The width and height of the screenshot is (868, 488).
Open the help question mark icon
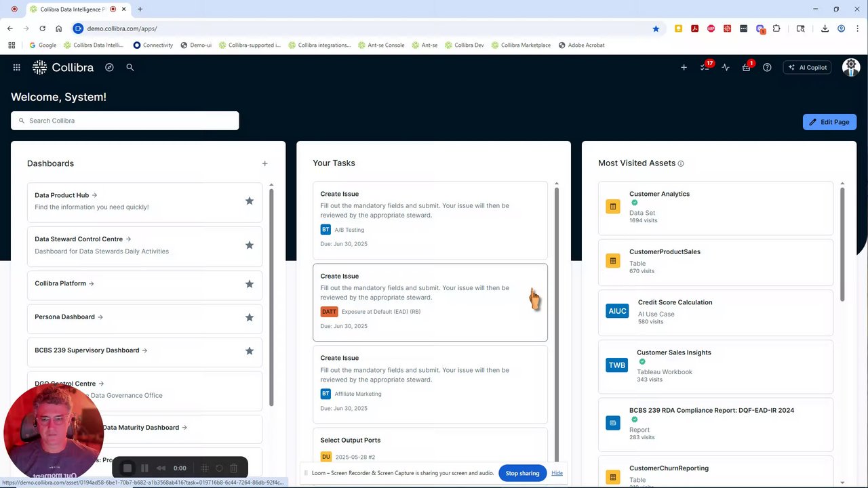pos(767,67)
